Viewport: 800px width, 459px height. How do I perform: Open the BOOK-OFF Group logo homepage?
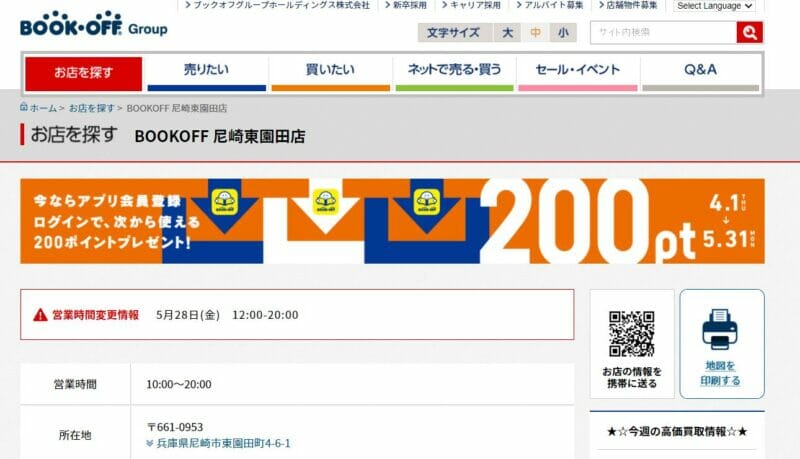tap(94, 24)
